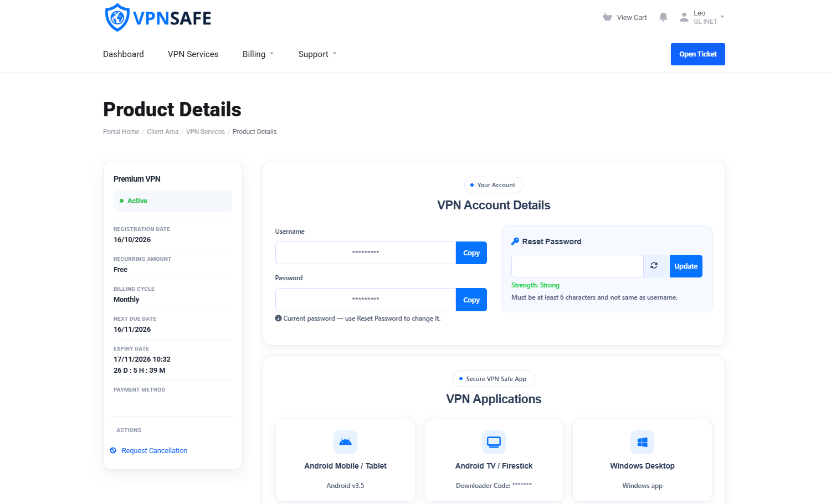831x504 pixels.
Task: Click the user avatar icon beside Leo
Action: tap(684, 17)
